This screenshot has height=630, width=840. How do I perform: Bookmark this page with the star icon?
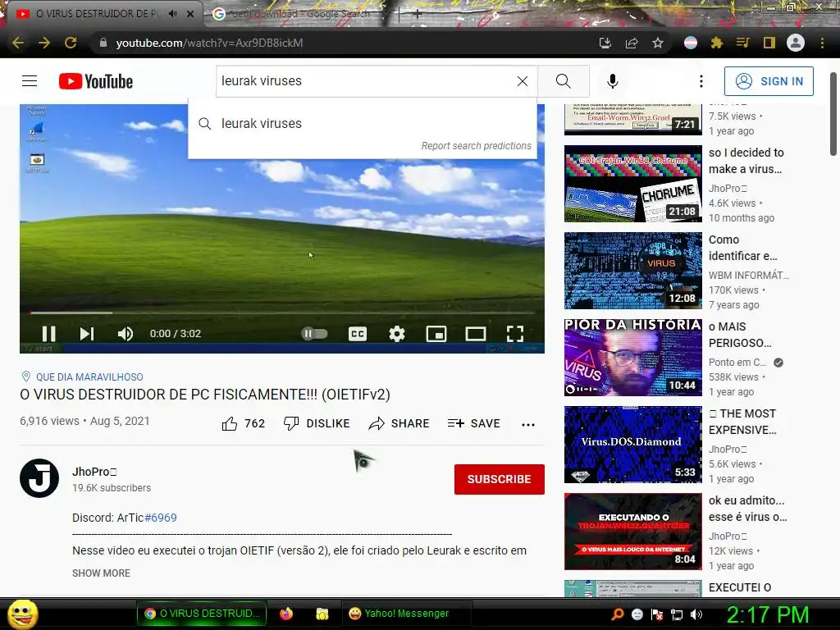658,43
